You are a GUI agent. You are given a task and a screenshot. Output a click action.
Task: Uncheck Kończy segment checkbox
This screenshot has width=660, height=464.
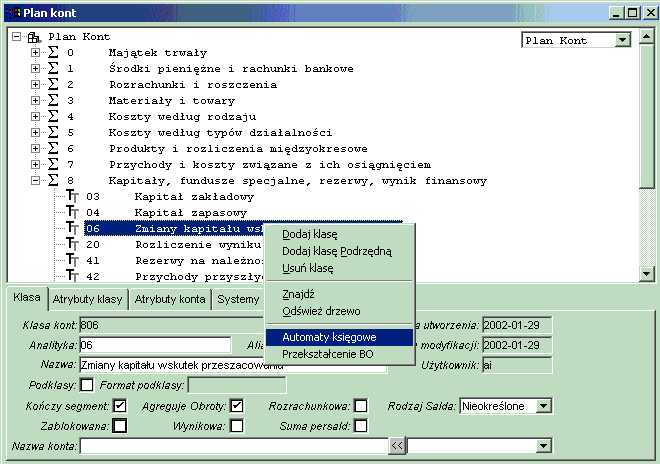[x=120, y=406]
